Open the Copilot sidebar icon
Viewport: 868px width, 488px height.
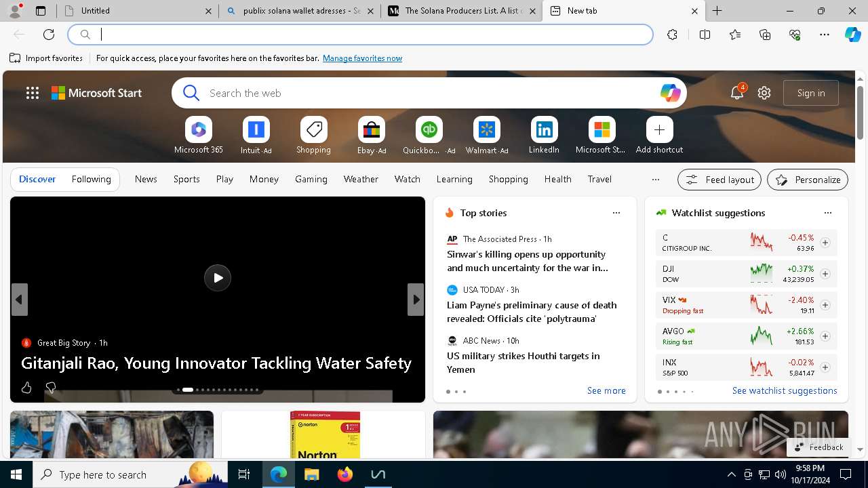[852, 35]
